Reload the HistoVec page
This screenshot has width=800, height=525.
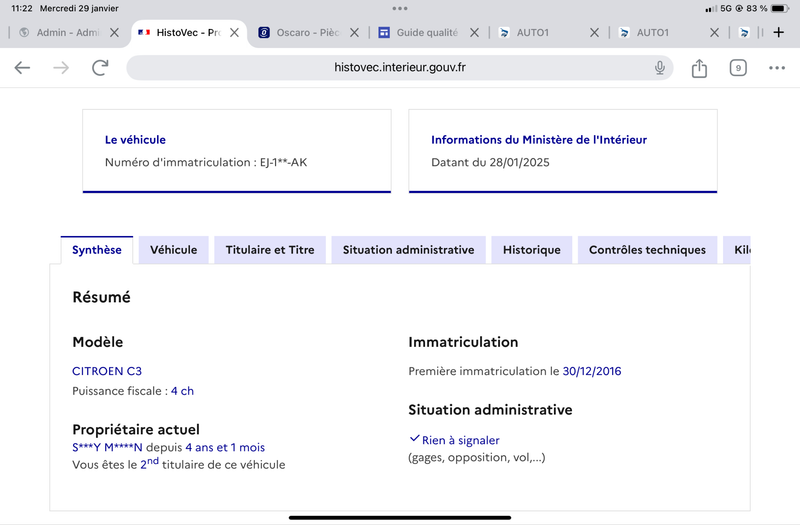tap(100, 67)
